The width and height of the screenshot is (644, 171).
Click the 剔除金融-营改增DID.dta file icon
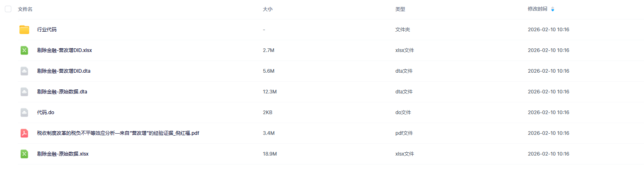24,71
